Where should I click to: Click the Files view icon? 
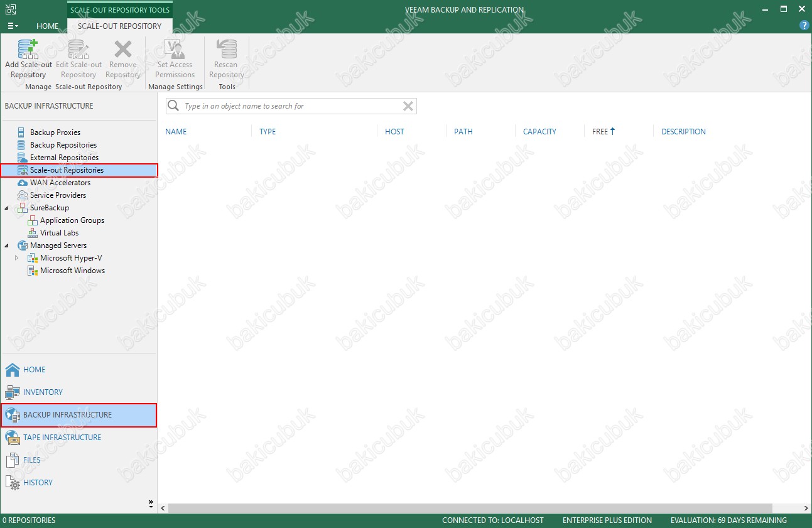(13, 460)
